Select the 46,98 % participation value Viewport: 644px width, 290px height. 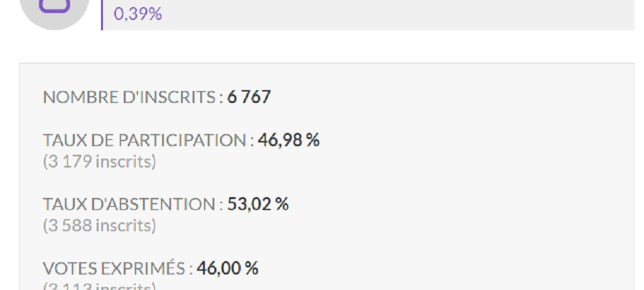click(289, 140)
